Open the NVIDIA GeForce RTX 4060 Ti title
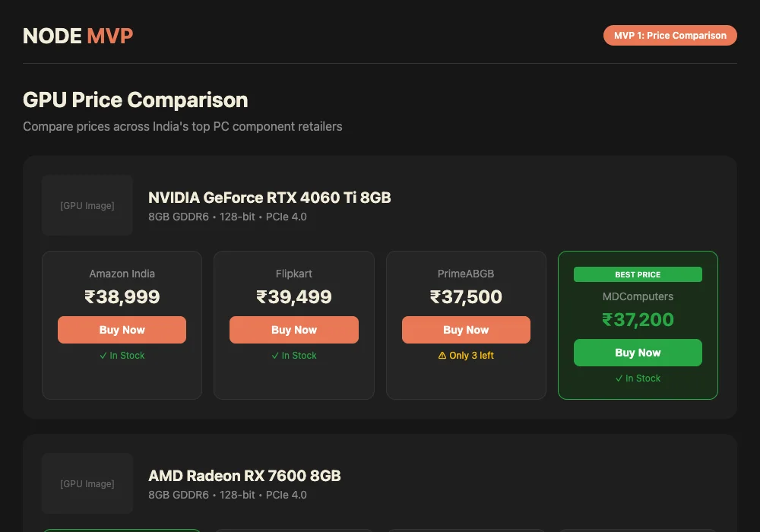The width and height of the screenshot is (760, 532). point(269,198)
